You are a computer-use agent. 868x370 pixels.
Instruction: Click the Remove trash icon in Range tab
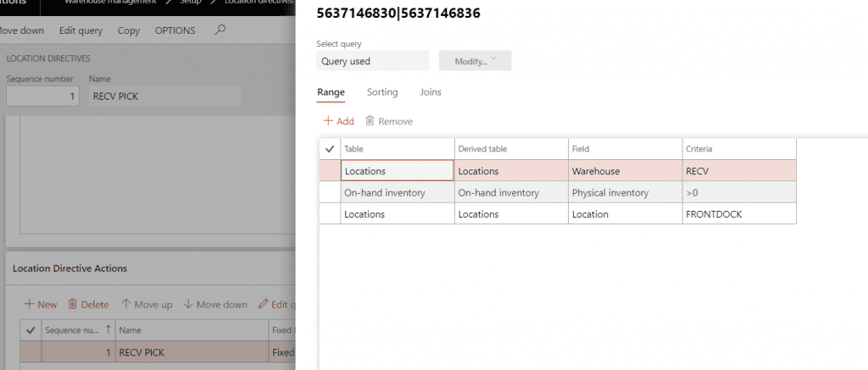[x=370, y=121]
